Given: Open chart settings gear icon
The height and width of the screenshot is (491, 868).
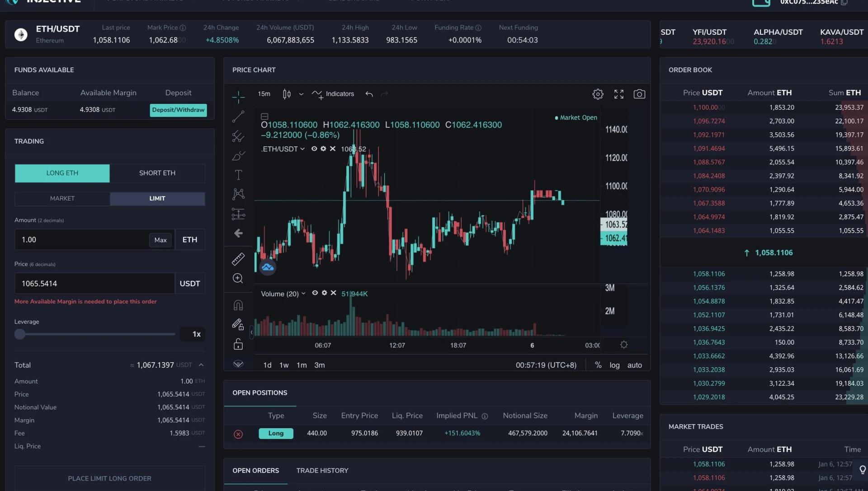Looking at the screenshot, I should tap(598, 94).
